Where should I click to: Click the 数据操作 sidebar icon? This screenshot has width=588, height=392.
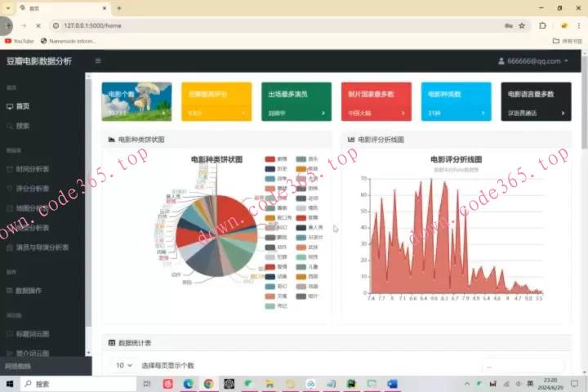point(10,291)
